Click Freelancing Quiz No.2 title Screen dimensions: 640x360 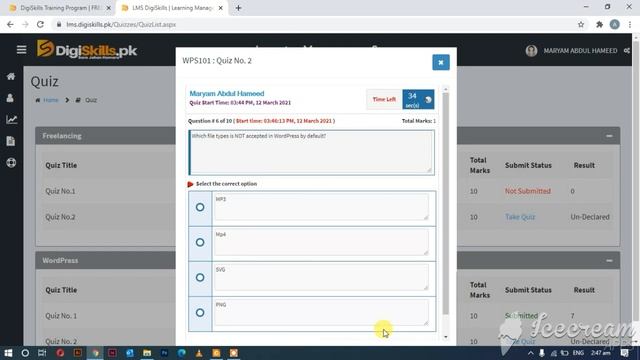click(60, 217)
